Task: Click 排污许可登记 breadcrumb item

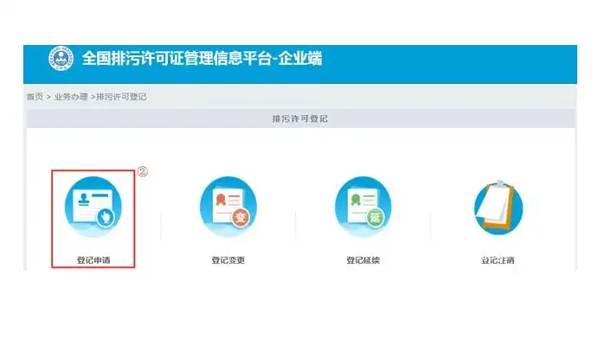Action: tap(121, 97)
